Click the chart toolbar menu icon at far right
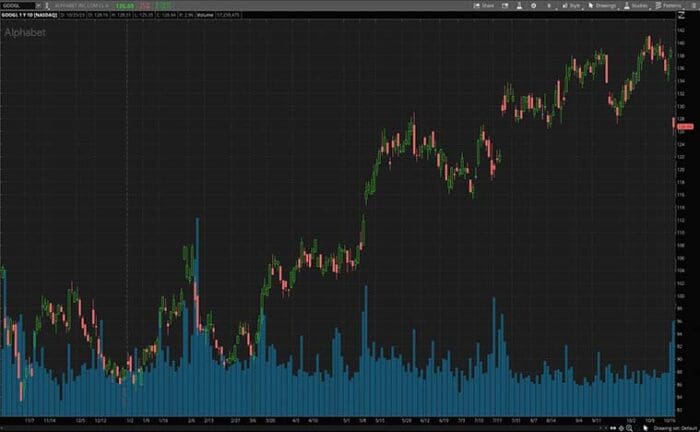Viewport: 700px width, 432px height. [x=693, y=6]
